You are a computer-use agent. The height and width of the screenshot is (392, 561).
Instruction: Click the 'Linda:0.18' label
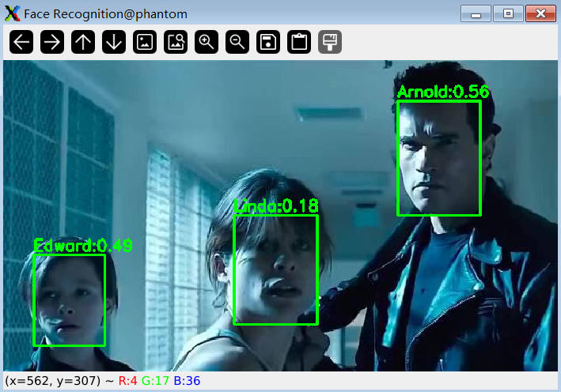276,205
